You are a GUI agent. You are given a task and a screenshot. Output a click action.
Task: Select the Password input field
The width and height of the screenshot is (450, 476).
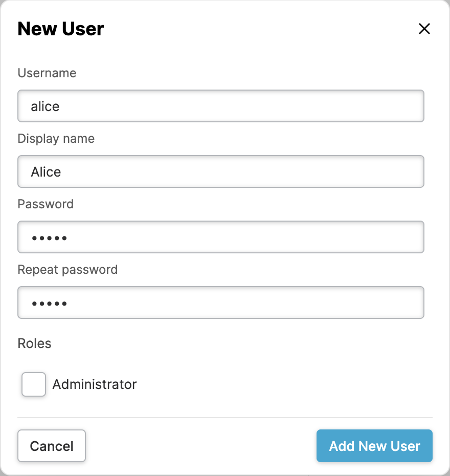tap(221, 237)
